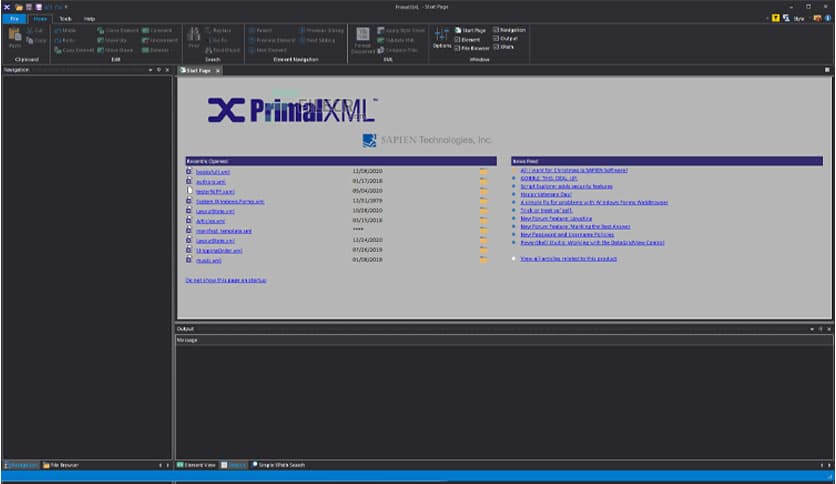Pin the Navigation panel with pushpin icon

(x=159, y=70)
